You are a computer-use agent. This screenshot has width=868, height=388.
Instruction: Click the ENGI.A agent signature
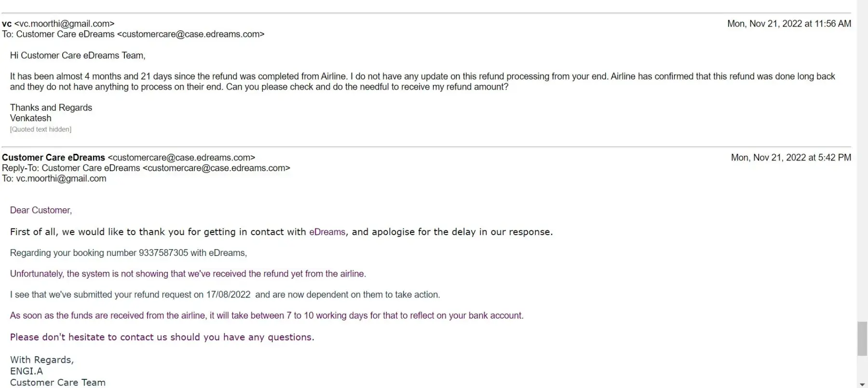pyautogui.click(x=27, y=371)
